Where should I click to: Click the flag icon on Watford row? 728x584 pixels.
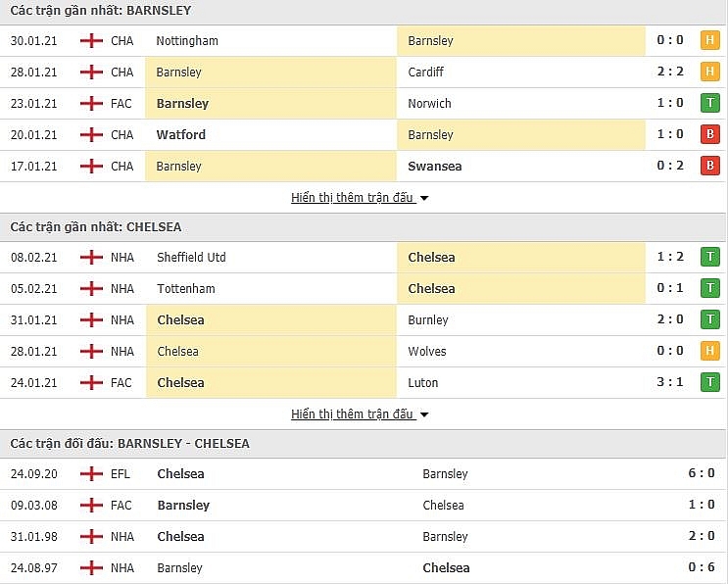(91, 135)
